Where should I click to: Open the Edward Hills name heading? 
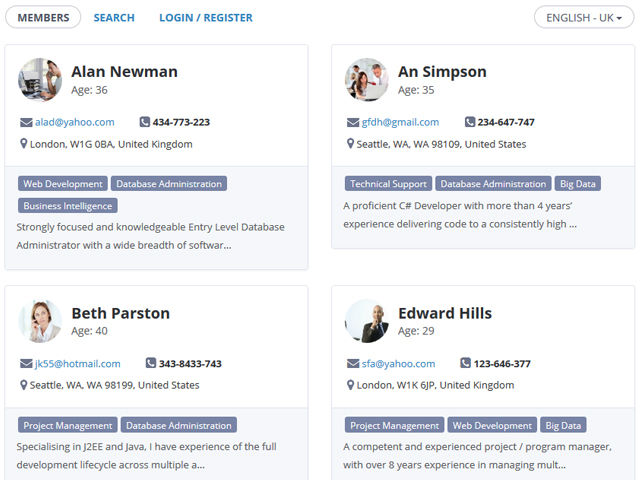pyautogui.click(x=445, y=313)
